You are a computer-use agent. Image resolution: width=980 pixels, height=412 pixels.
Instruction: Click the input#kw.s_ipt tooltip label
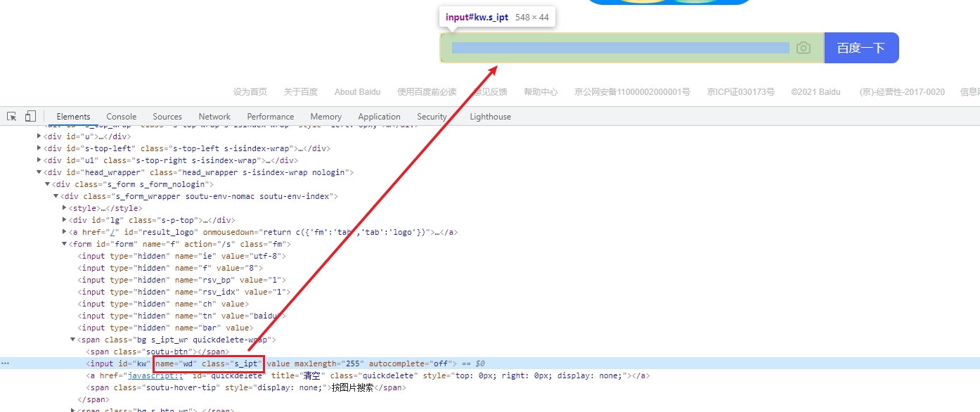(x=477, y=17)
